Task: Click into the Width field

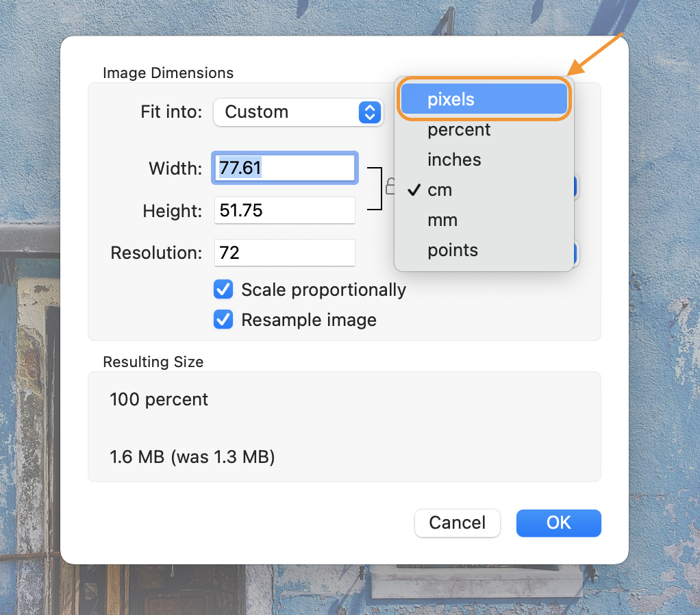Action: coord(285,168)
